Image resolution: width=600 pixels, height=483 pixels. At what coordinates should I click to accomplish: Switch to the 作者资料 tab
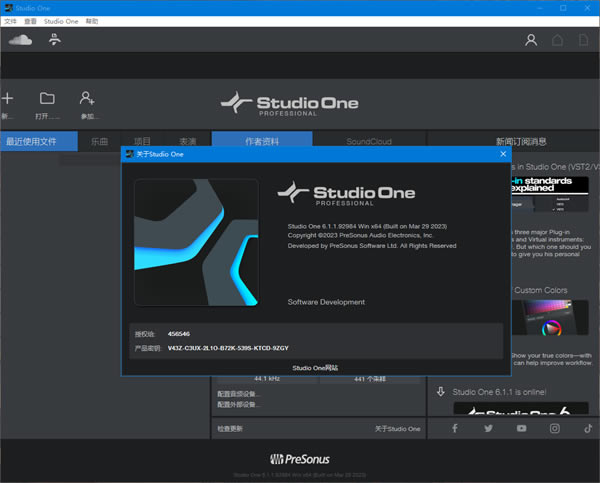click(263, 141)
